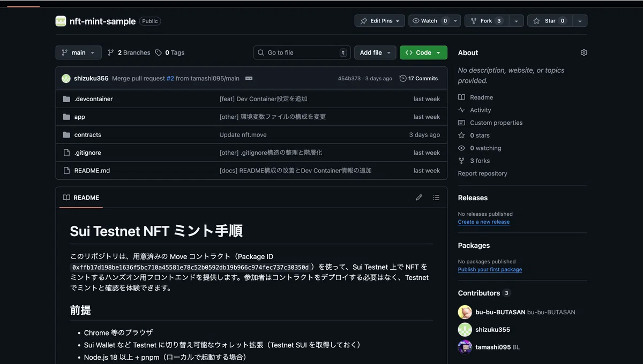Open pull request #2 link
The height and width of the screenshot is (364, 643).
click(x=170, y=78)
